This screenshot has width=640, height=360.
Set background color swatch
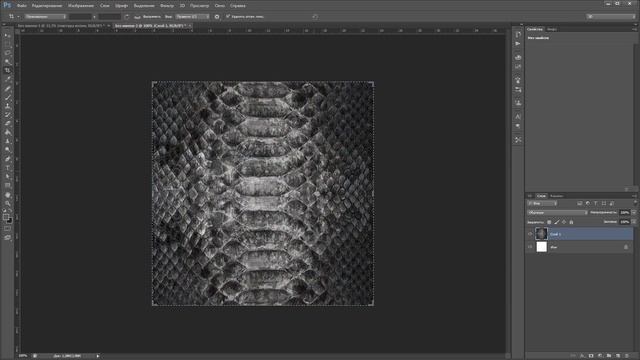pos(9,221)
